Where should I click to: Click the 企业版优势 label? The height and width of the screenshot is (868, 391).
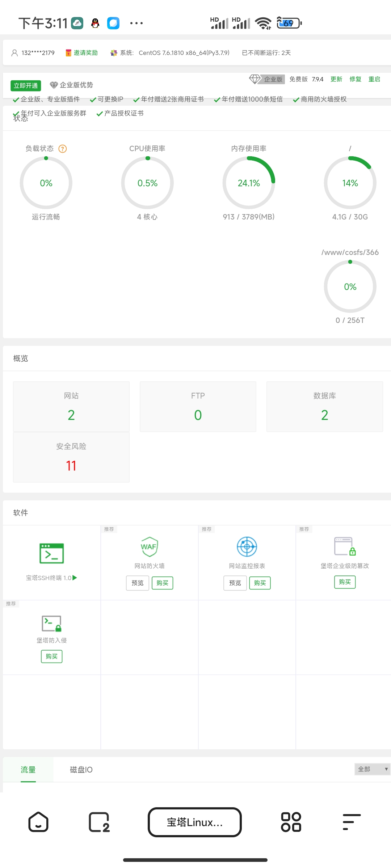(76, 85)
